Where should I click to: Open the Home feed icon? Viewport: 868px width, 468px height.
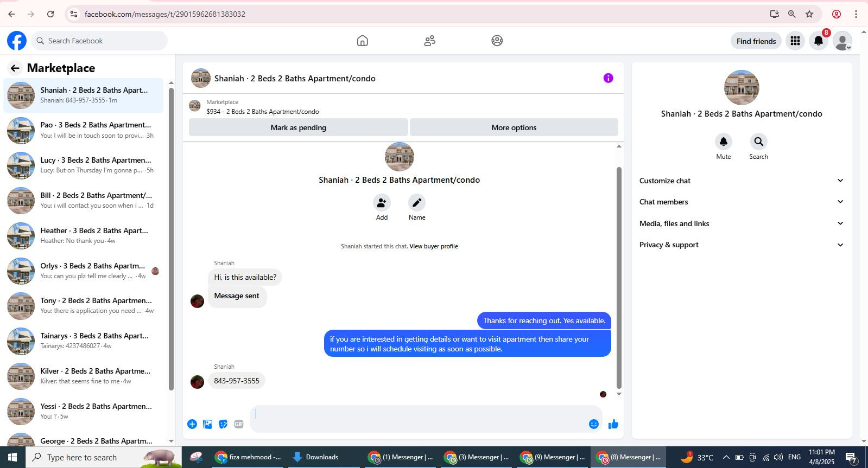362,41
